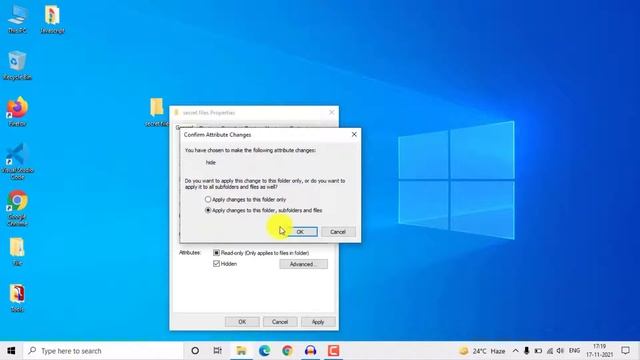Click Apply in the Properties window

click(318, 322)
